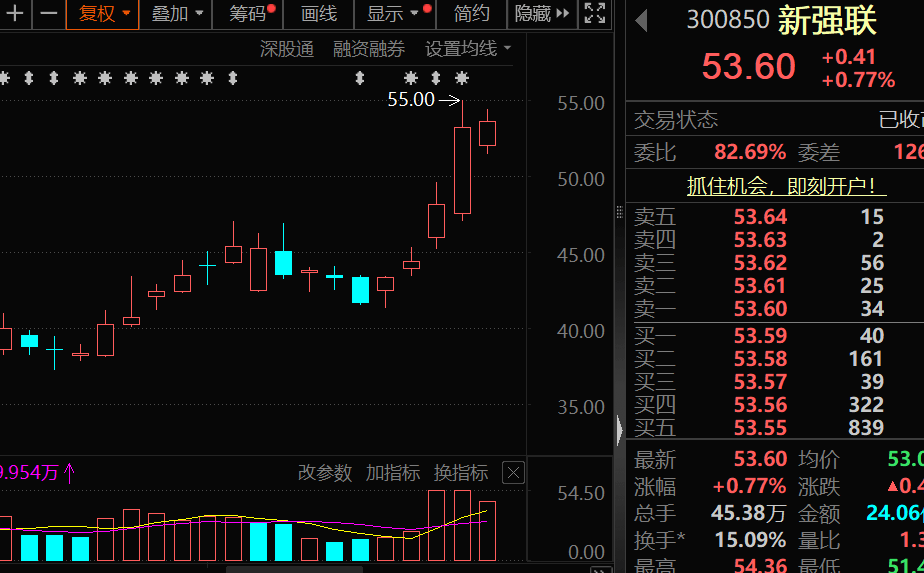The width and height of the screenshot is (924, 573).
Task: Open the 设置均线 moving average dropdown
Action: pos(467,49)
